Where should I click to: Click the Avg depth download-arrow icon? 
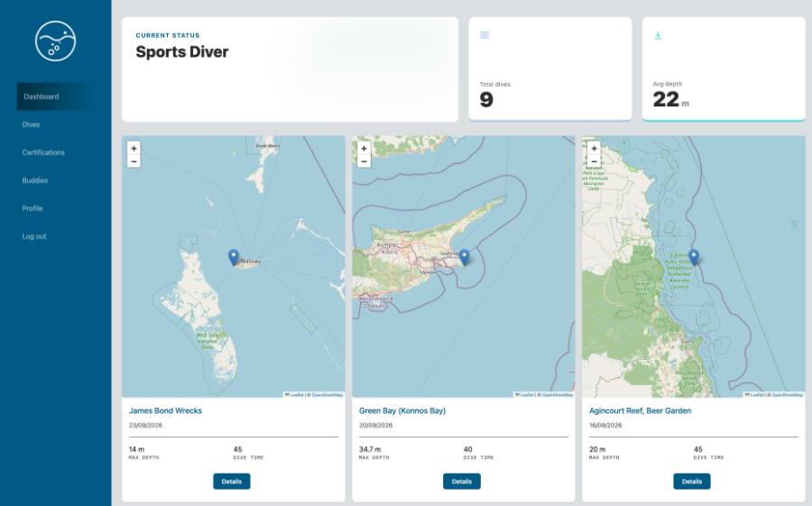(x=658, y=34)
